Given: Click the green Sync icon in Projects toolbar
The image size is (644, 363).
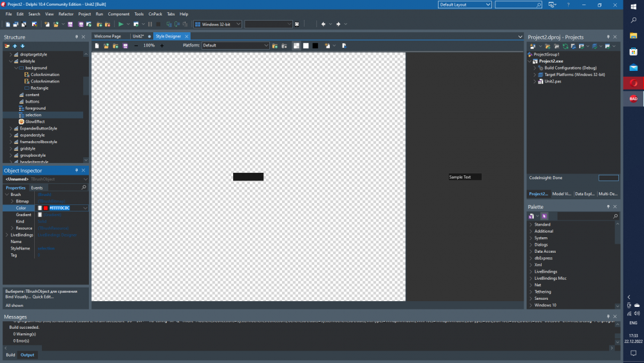Looking at the screenshot, I should [x=565, y=46].
